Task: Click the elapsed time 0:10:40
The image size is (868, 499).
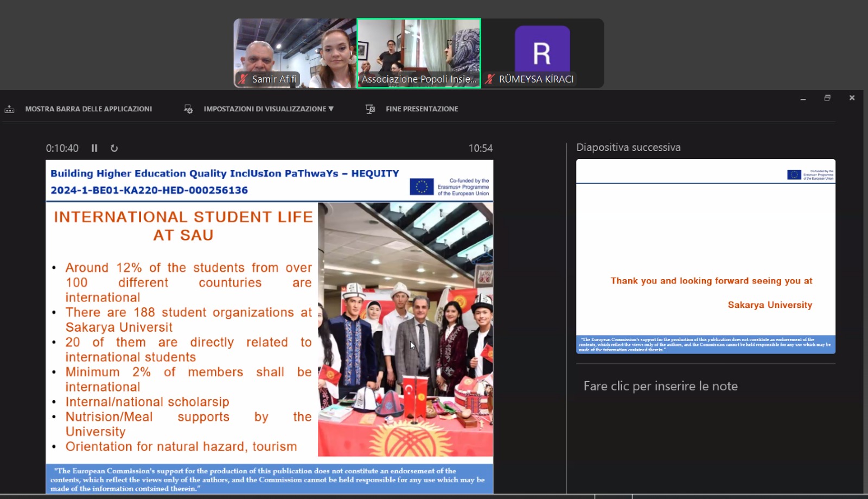Action: click(x=62, y=148)
